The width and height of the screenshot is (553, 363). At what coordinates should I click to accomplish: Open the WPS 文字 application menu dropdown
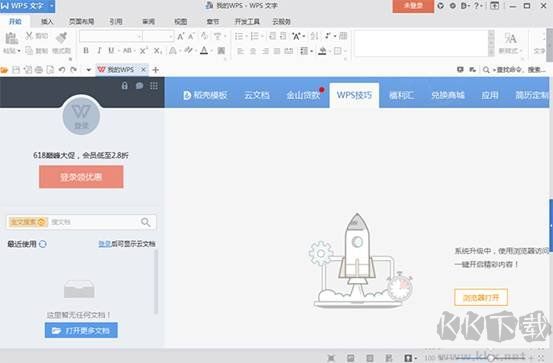51,6
